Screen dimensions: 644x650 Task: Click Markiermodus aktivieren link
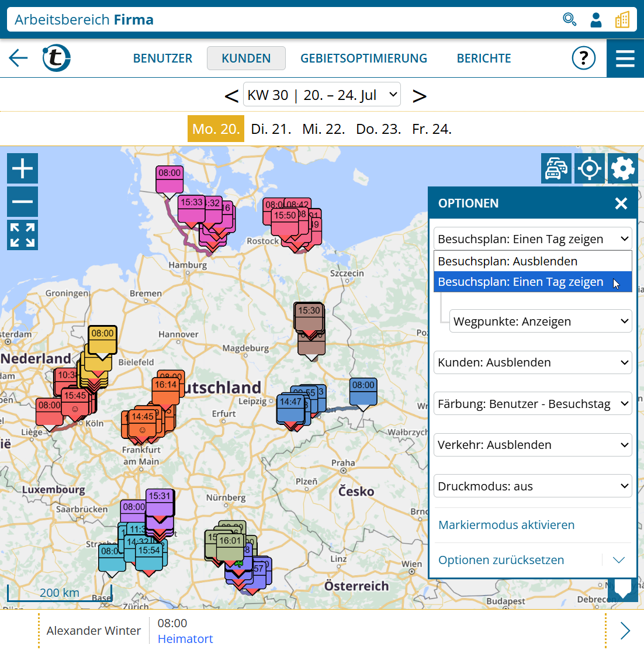507,525
